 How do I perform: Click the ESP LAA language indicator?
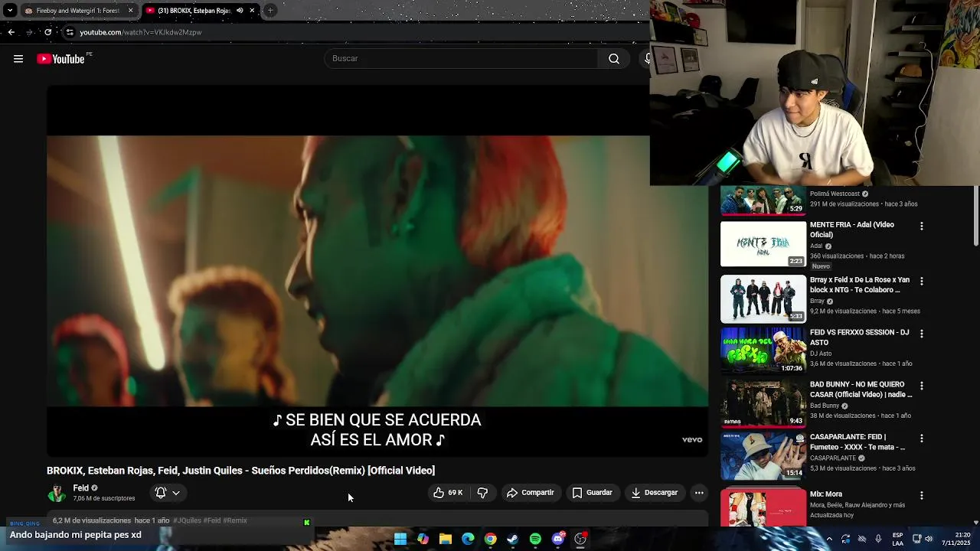click(x=897, y=539)
